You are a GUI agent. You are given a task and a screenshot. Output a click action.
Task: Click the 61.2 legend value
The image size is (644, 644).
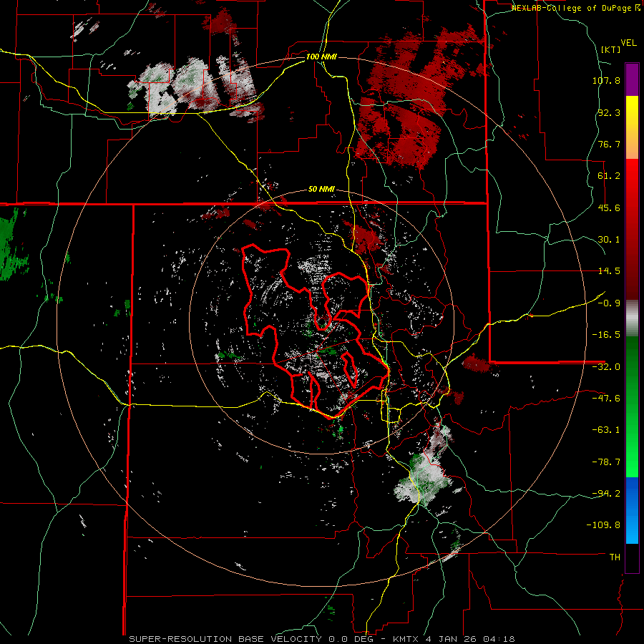tap(609, 176)
